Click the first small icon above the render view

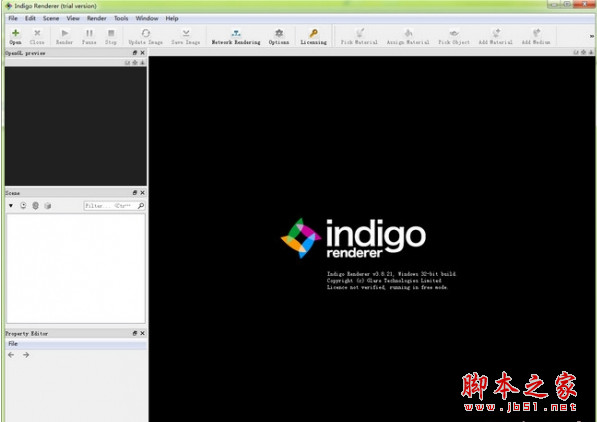[x=576, y=52]
